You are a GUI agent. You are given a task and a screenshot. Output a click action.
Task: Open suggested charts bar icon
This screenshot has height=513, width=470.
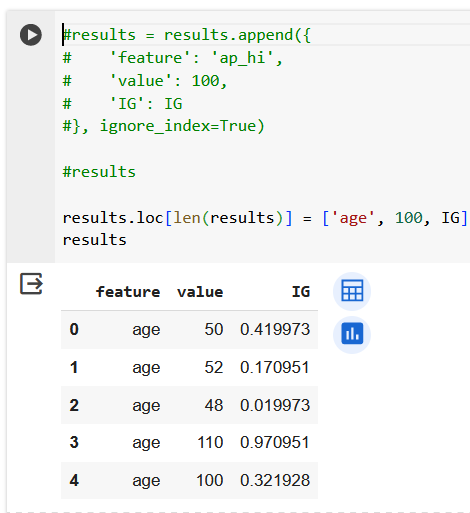click(352, 334)
